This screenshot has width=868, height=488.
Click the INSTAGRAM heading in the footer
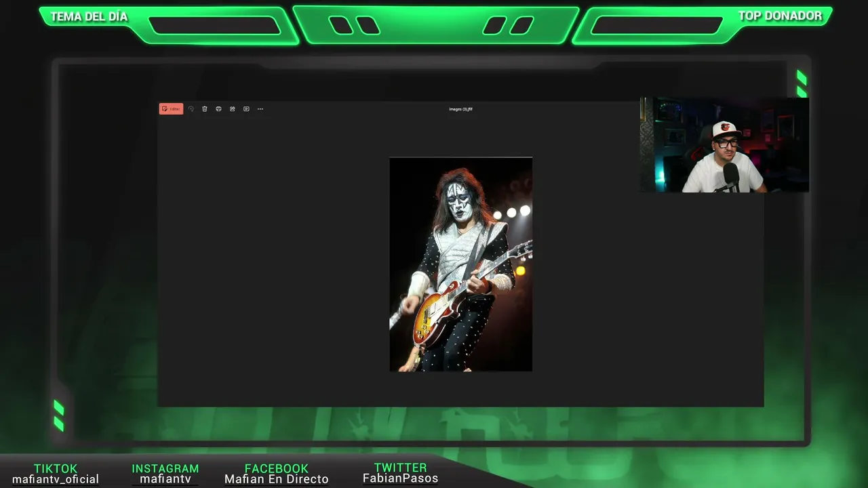(165, 468)
